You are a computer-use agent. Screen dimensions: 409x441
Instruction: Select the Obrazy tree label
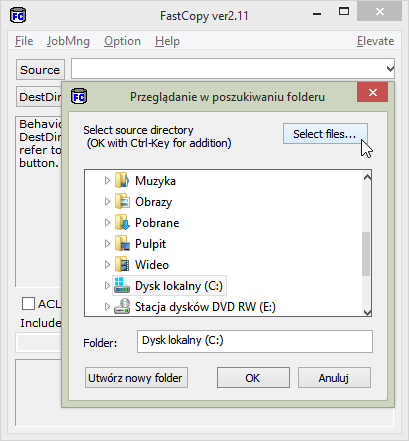154,202
